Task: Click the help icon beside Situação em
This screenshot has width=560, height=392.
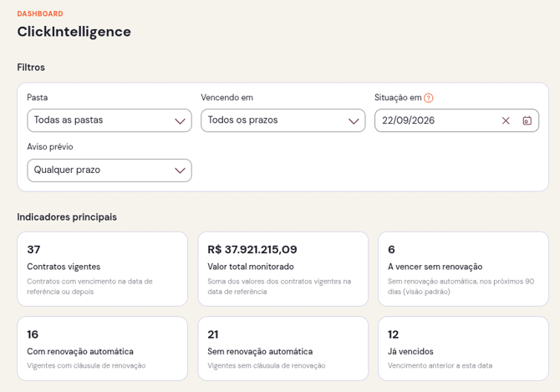Action: (428, 98)
